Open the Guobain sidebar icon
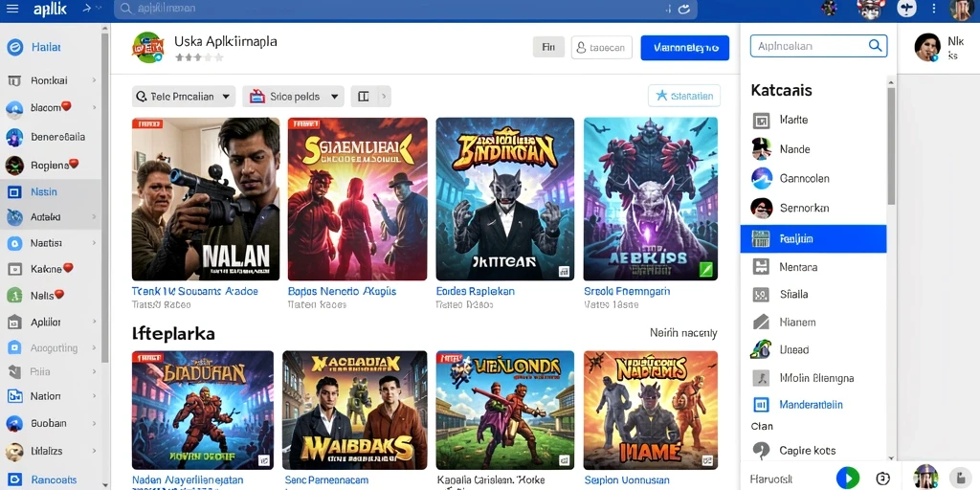This screenshot has width=980, height=490. pyautogui.click(x=14, y=424)
